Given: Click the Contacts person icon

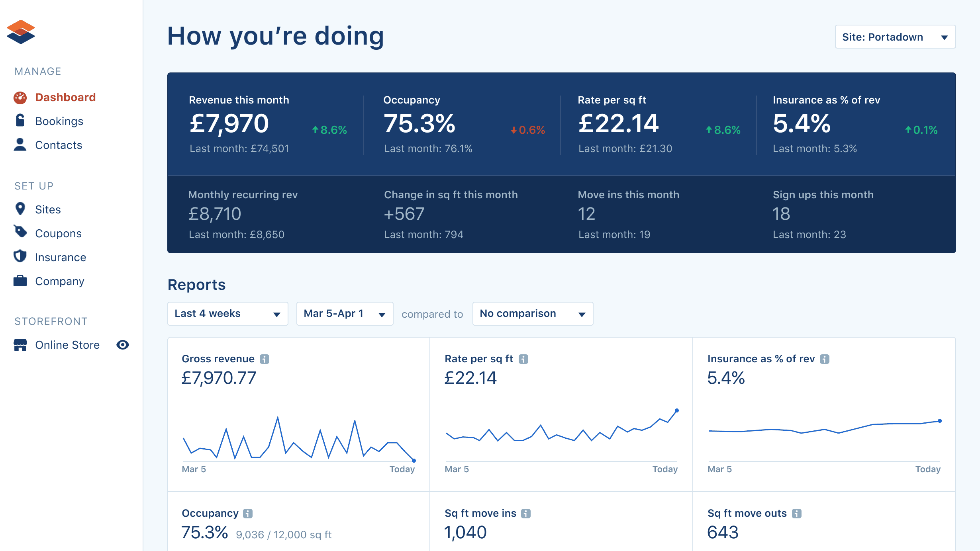Looking at the screenshot, I should [x=20, y=145].
